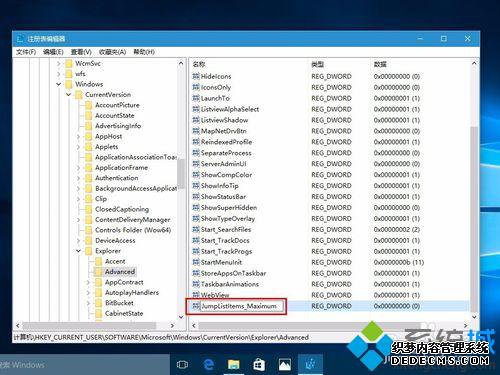
Task: Collapse the Explorer tree node
Action: pyautogui.click(x=78, y=251)
